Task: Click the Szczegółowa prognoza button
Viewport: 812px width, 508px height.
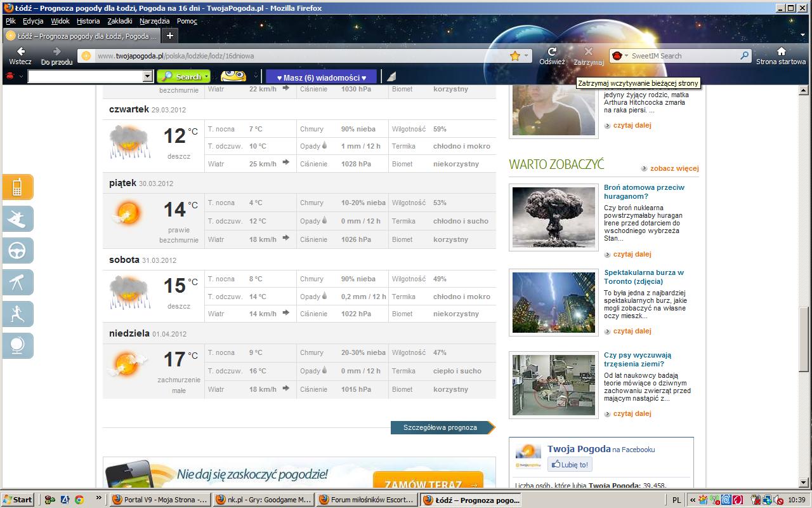Action: [x=441, y=427]
